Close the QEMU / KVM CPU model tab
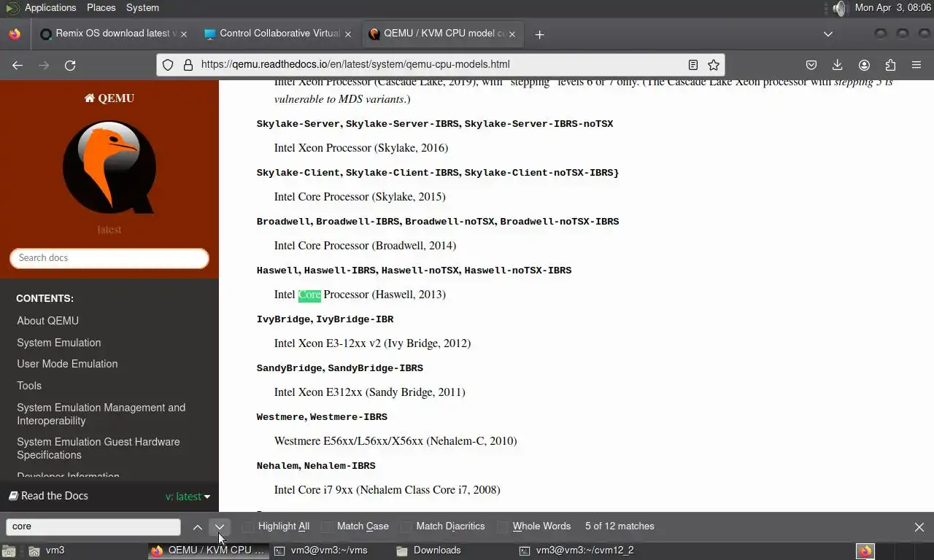This screenshot has height=560, width=934. click(x=512, y=34)
